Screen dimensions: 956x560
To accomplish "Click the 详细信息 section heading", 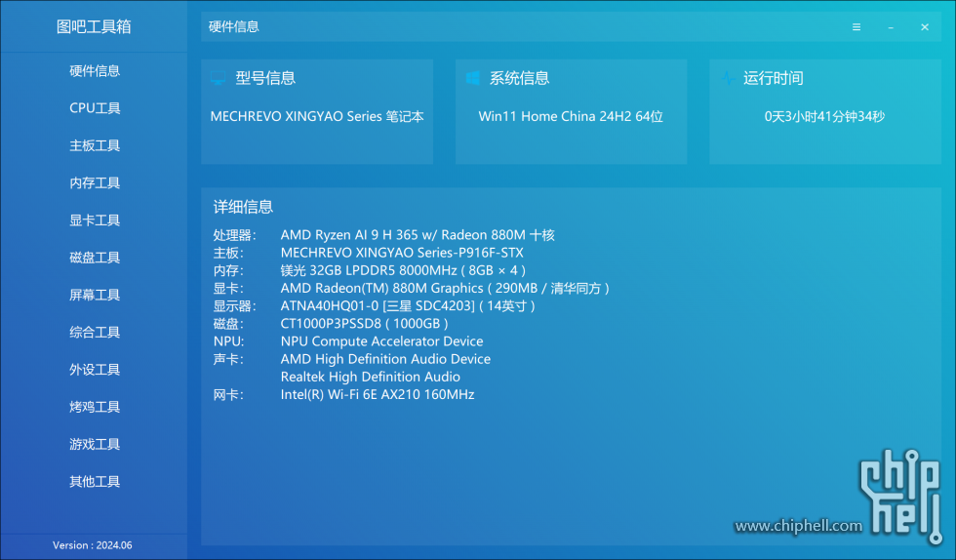I will coord(243,207).
